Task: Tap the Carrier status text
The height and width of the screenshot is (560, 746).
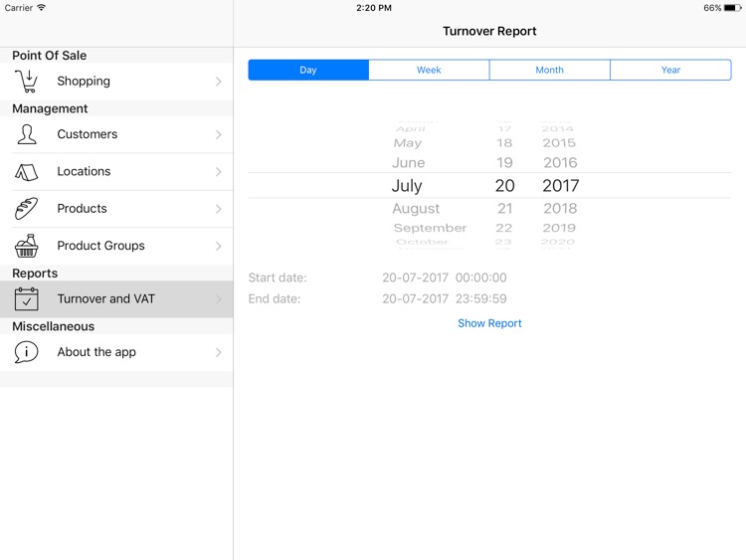Action: point(19,8)
